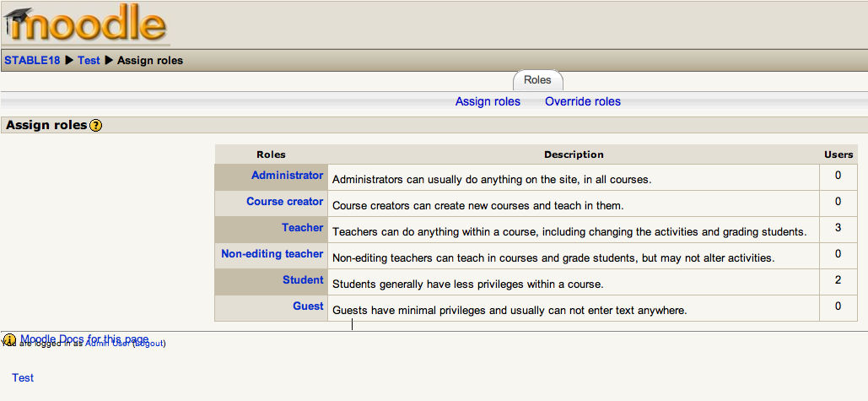Select the Roles tab
The image size is (868, 401).
537,79
